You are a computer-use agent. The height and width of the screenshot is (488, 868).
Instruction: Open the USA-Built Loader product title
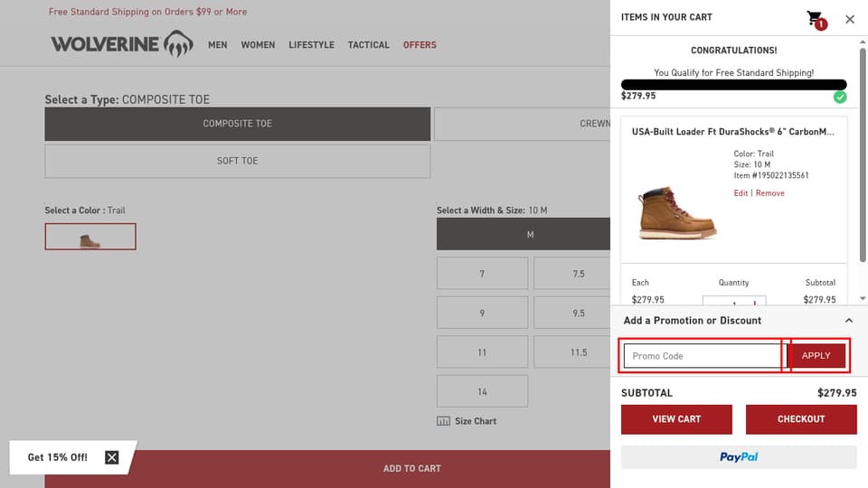pos(733,132)
